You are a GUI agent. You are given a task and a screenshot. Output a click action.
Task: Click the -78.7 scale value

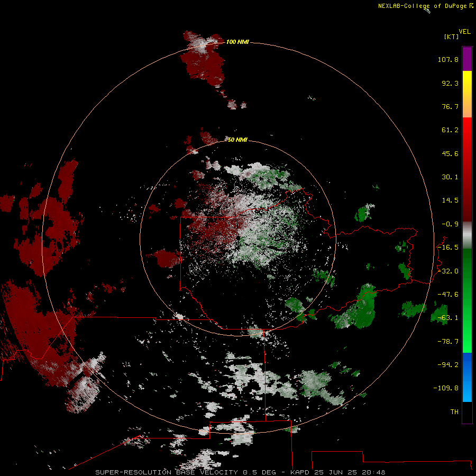448,342
